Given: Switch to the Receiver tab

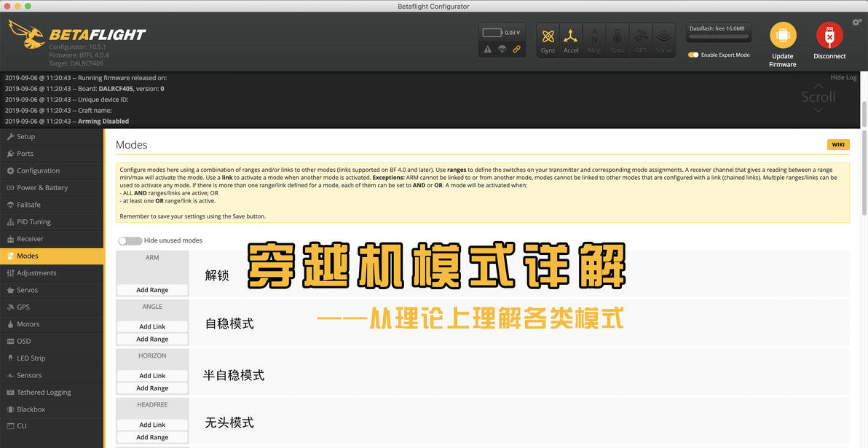Looking at the screenshot, I should pos(30,239).
